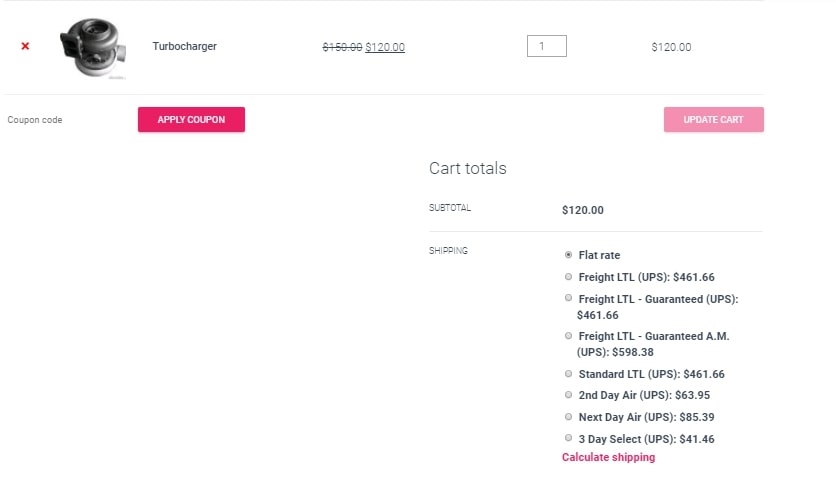
Task: Click the 3 Day Select (UPS) label
Action: 646,439
